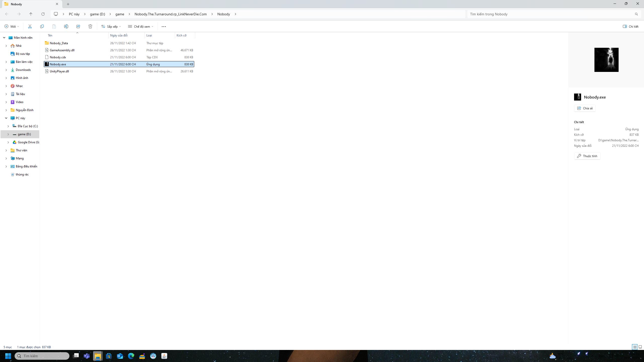Go up one folder with Up arrow

point(31,14)
